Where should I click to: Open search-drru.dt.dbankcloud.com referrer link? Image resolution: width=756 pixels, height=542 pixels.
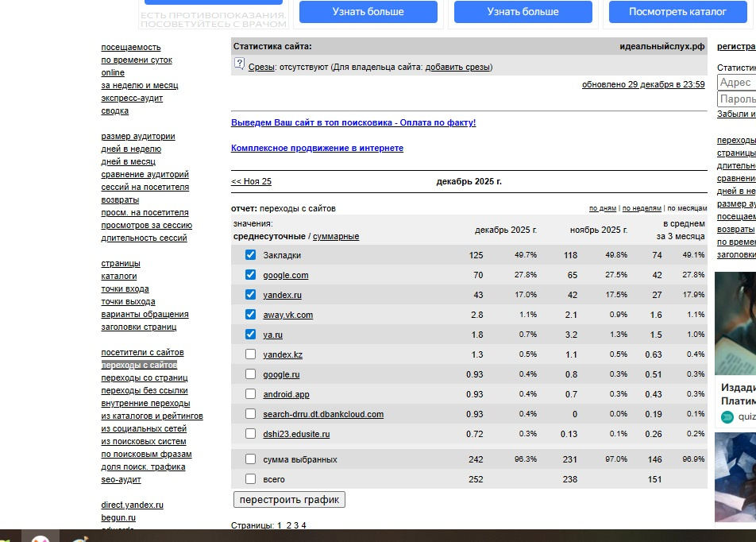(323, 414)
